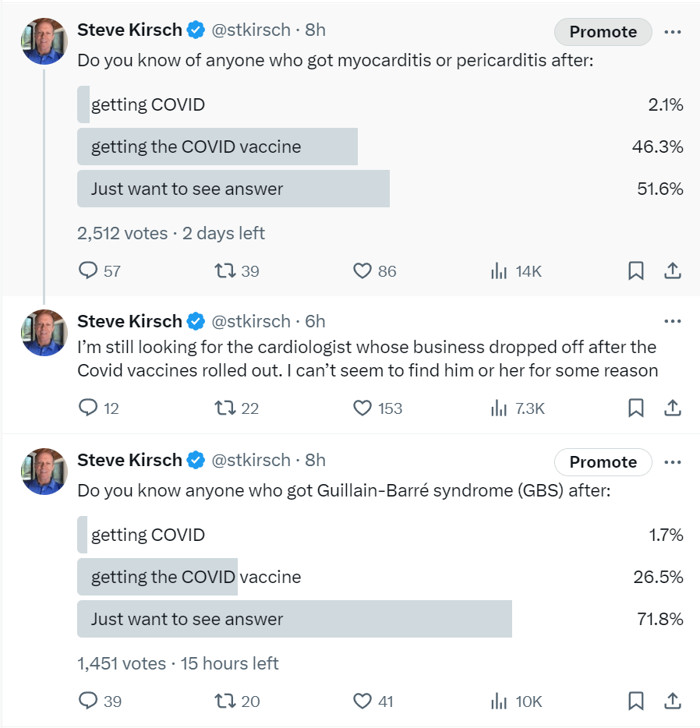The image size is (700, 728).
Task: Reply to the cardiologist tweet
Action: pyautogui.click(x=88, y=408)
